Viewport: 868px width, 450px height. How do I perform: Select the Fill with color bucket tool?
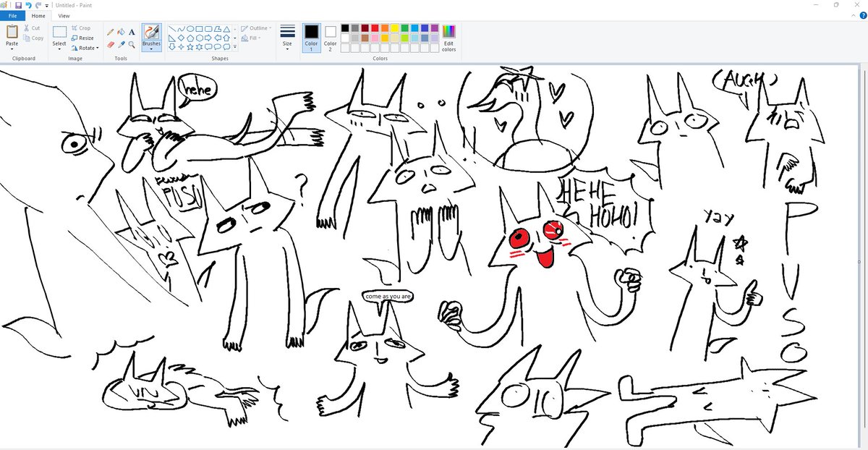[x=122, y=32]
